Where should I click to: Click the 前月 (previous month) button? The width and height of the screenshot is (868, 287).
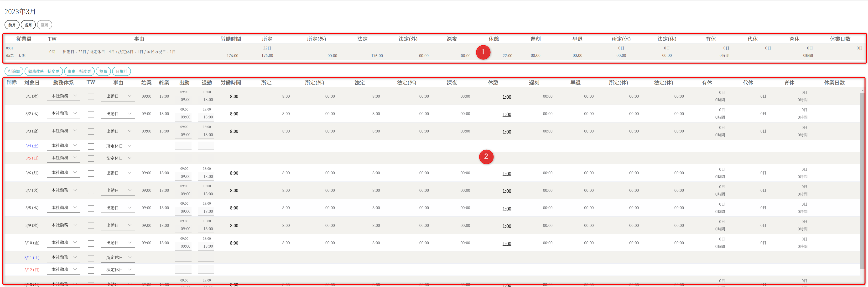12,25
